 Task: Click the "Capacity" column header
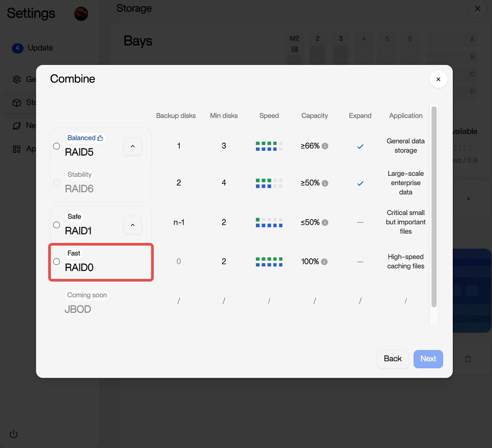pyautogui.click(x=315, y=116)
